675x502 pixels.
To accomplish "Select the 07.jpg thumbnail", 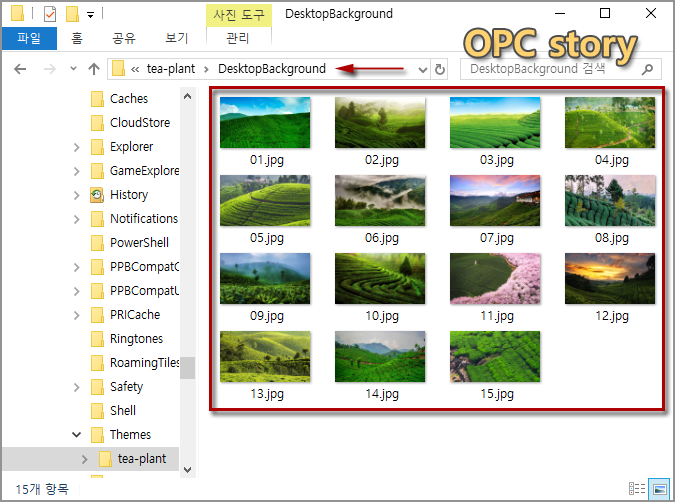I will tap(495, 201).
